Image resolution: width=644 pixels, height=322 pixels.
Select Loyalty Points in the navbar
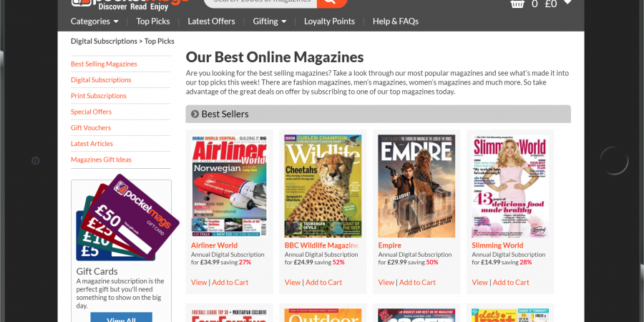pyautogui.click(x=329, y=21)
